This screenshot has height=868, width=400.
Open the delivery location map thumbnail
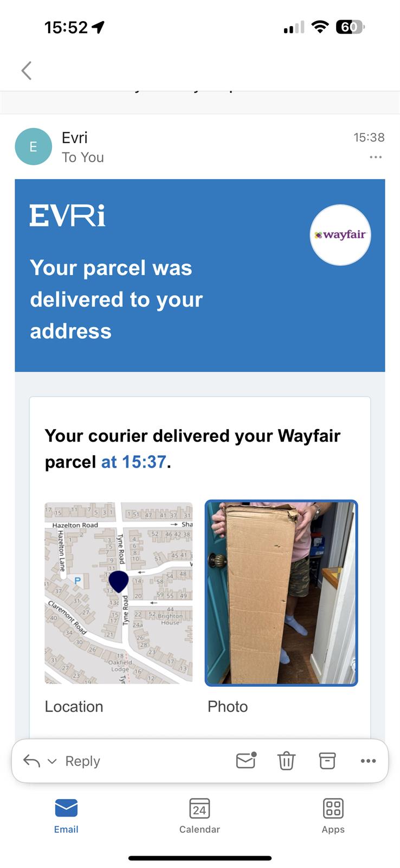118,593
